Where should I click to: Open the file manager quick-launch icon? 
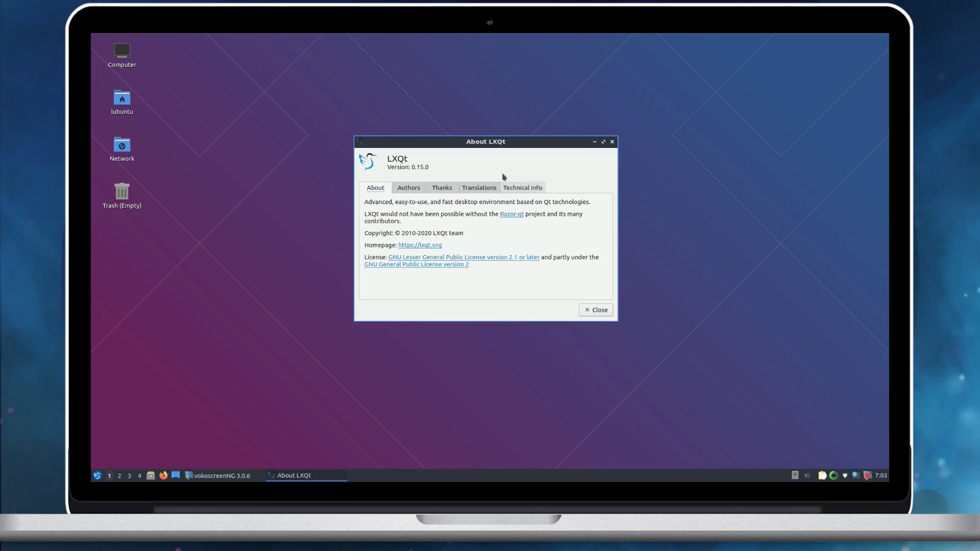click(151, 475)
